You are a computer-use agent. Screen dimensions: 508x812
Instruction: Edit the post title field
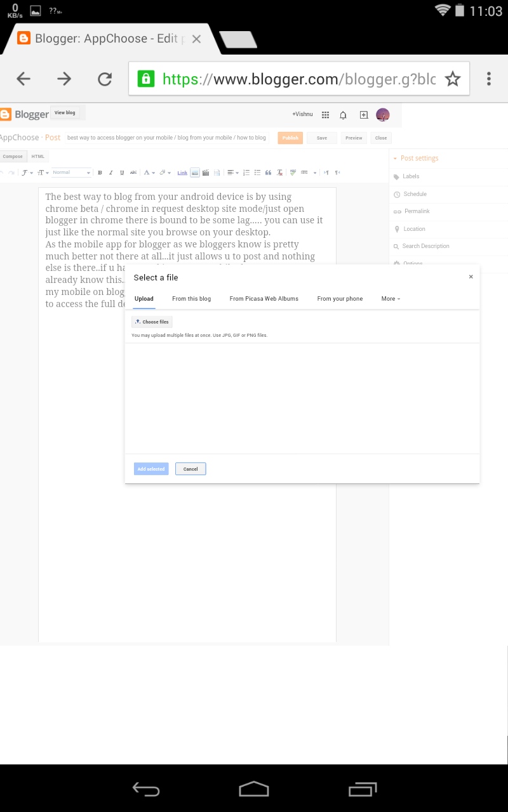167,138
